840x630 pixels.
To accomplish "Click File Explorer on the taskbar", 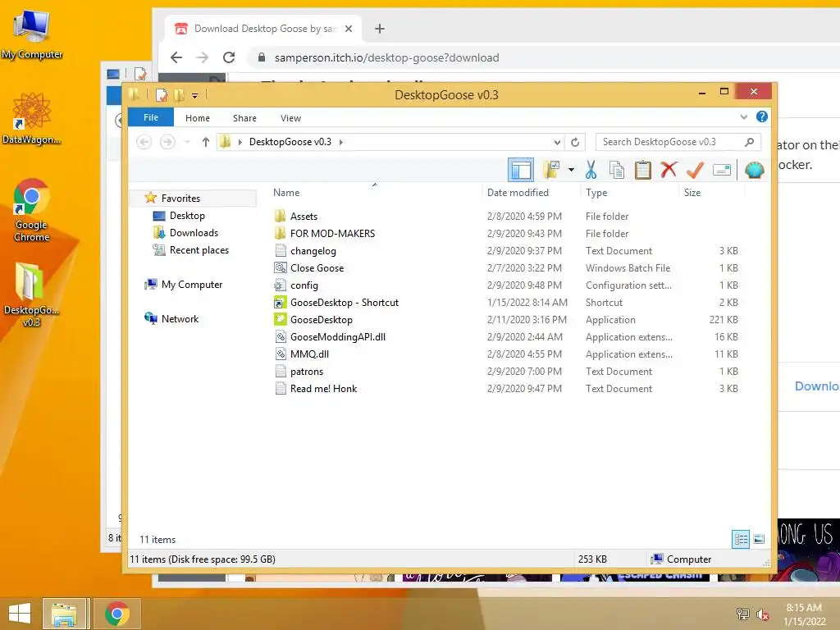I will [x=64, y=614].
